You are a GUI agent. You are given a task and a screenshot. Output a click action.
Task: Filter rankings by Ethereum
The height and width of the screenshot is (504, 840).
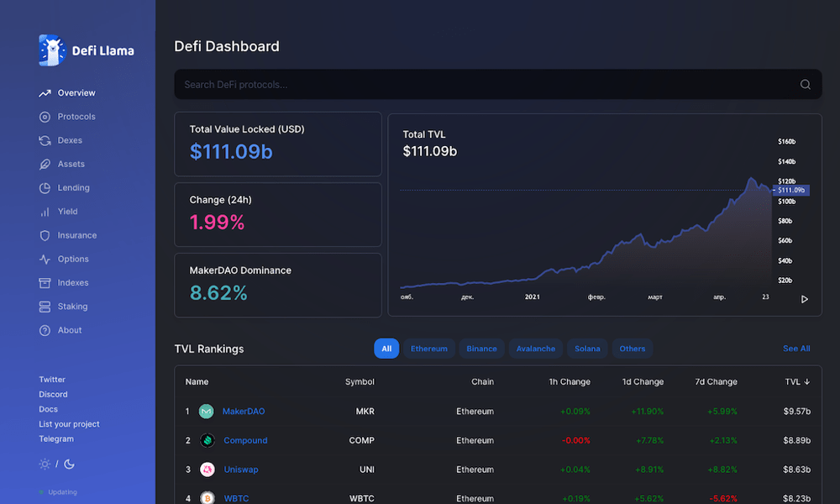[x=429, y=349]
